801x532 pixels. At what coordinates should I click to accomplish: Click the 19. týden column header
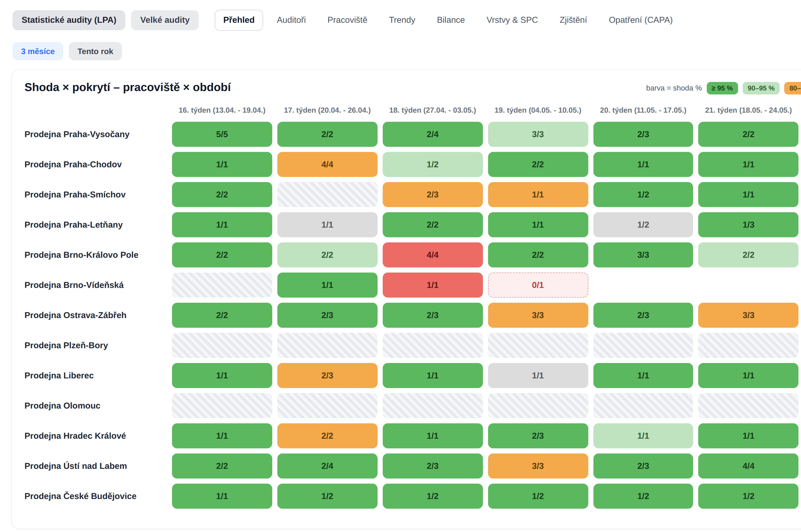[x=538, y=110]
